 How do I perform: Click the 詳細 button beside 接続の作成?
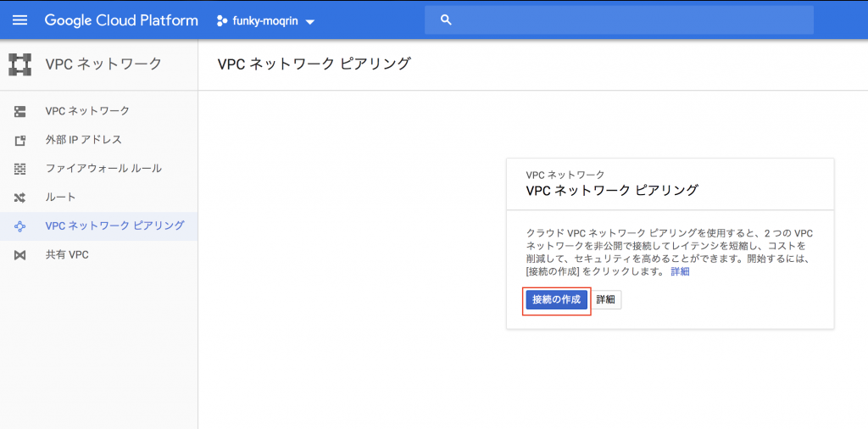pos(605,299)
